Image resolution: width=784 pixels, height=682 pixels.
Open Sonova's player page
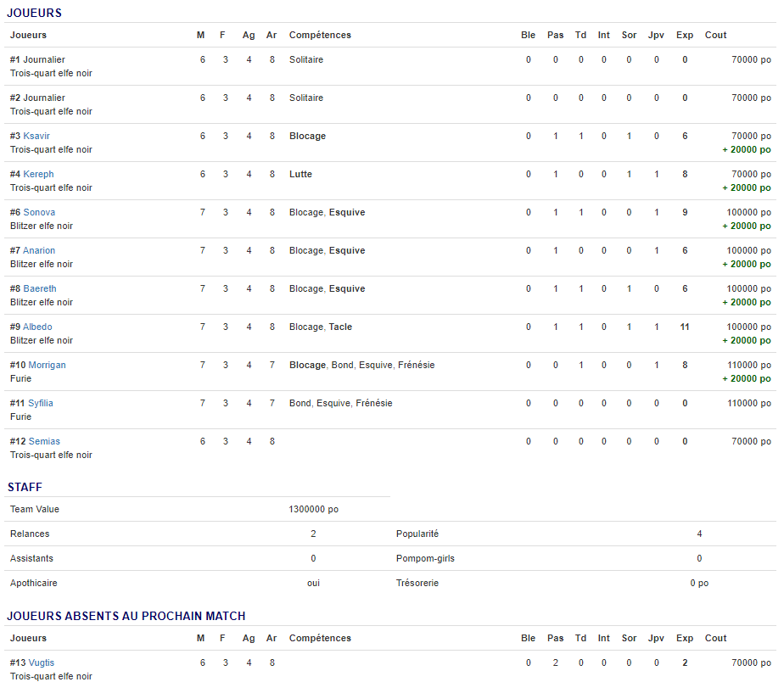[x=39, y=212]
